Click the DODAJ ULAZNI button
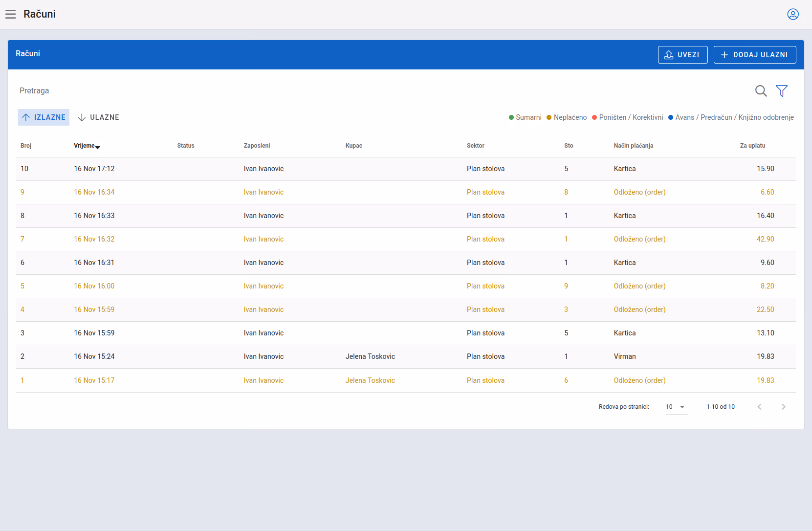Viewport: 812px width, 531px height. click(755, 55)
